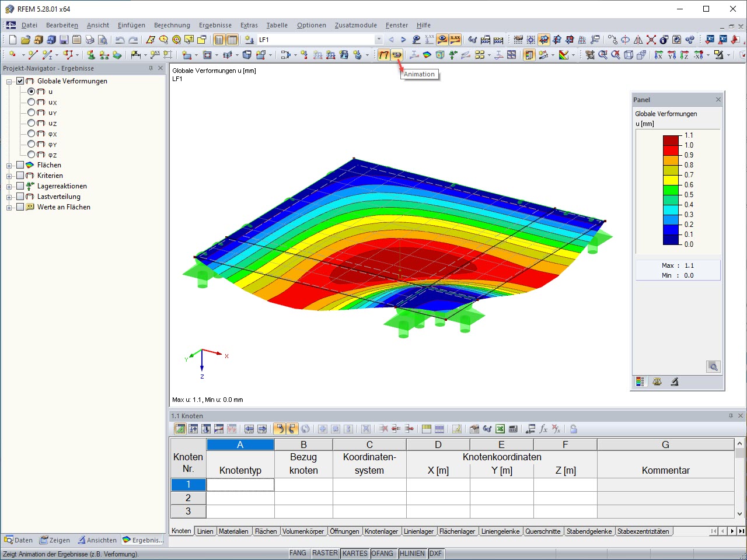Select the ux radio button
This screenshot has height=560, width=747.
click(32, 102)
